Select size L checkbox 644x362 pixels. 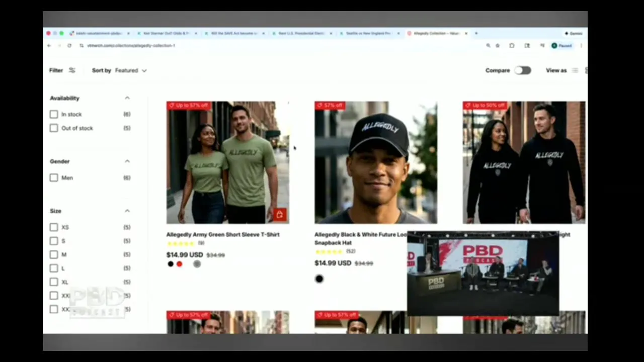tap(54, 268)
